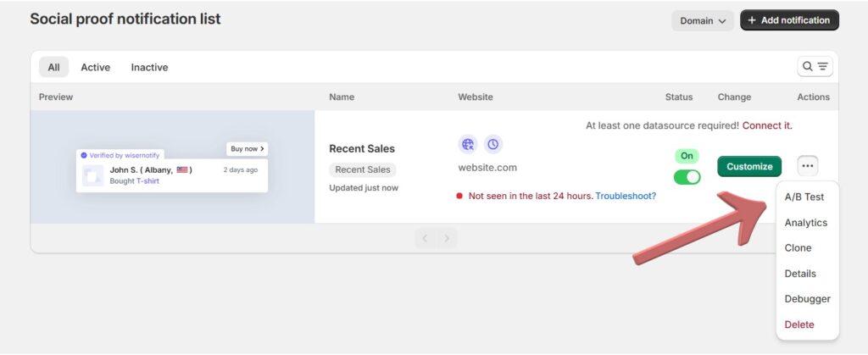Go to next page with right arrow

(447, 238)
